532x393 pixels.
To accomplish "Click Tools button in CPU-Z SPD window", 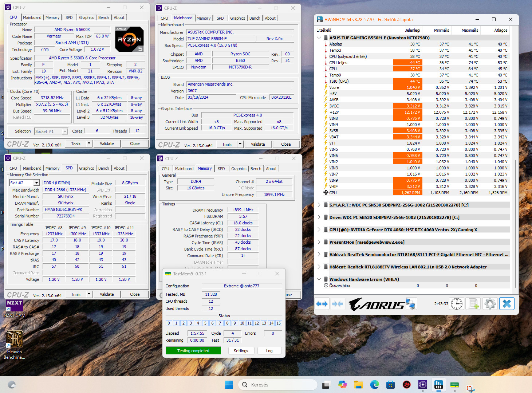I will click(76, 294).
